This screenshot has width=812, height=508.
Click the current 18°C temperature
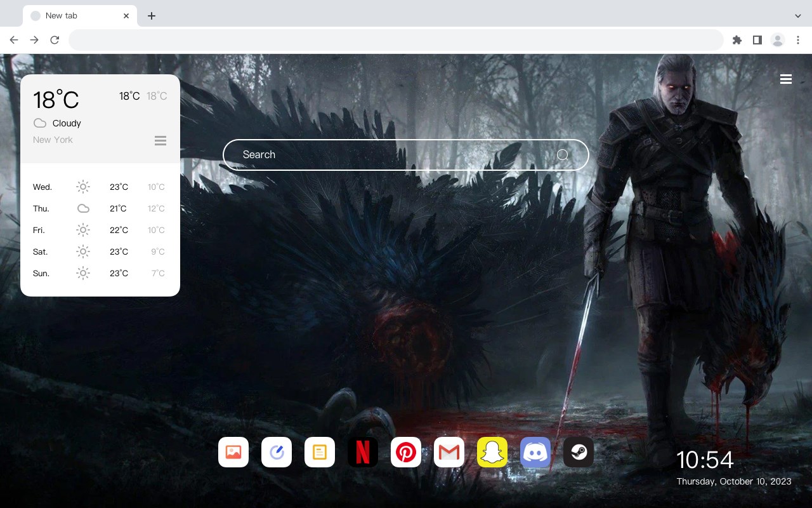coord(56,100)
